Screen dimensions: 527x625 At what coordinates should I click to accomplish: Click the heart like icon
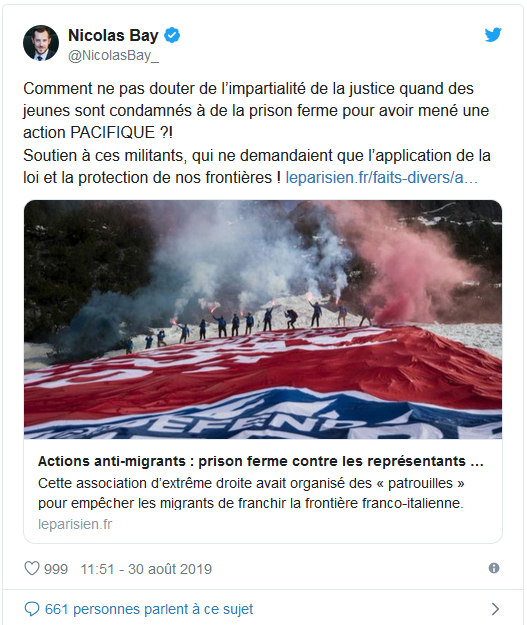coord(32,568)
